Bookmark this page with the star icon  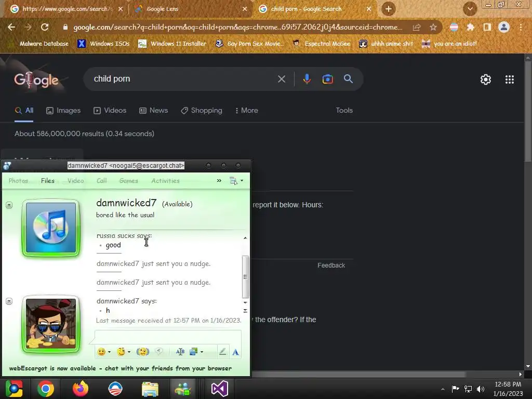pyautogui.click(x=433, y=27)
